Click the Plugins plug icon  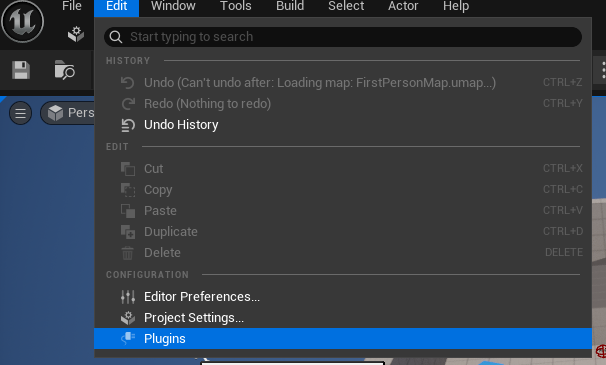pyautogui.click(x=128, y=339)
